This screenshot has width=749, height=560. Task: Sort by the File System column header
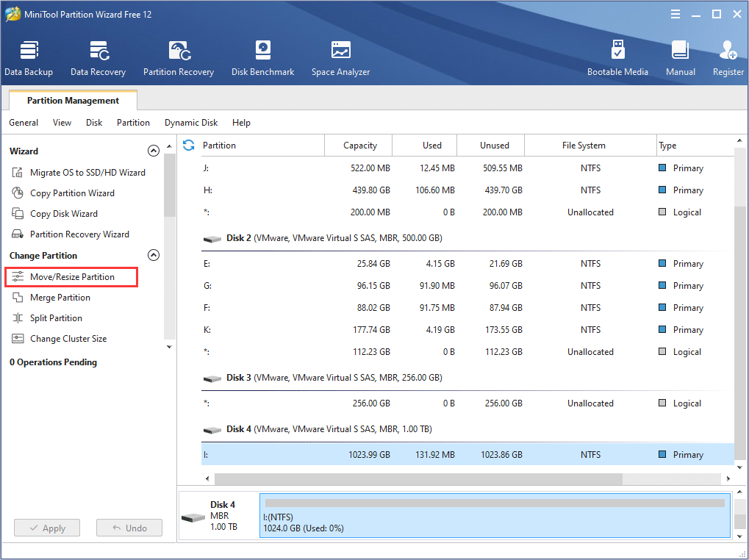590,145
